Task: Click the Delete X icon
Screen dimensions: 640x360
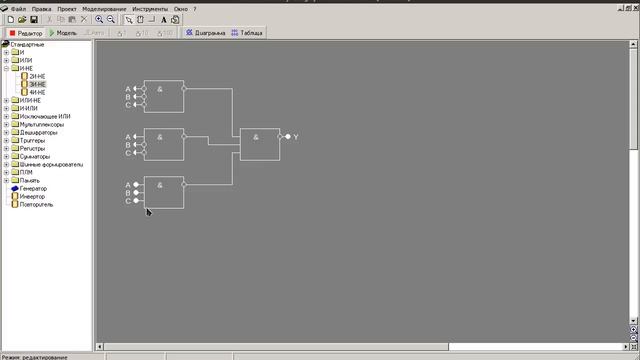Action: click(84, 20)
